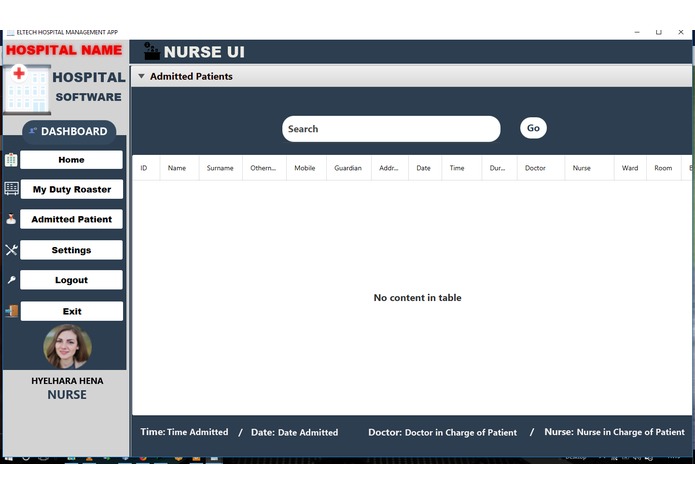Click the HOSPITAL NAME red title
Viewport: 695px width, 494px height.
click(64, 50)
